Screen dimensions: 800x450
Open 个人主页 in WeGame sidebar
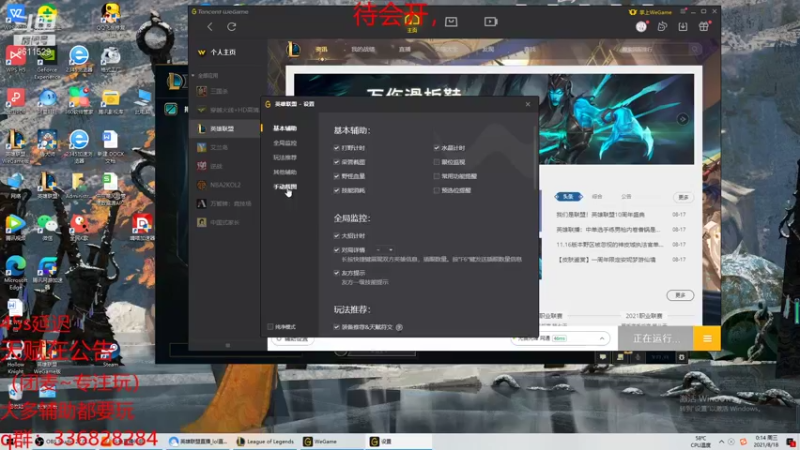click(x=217, y=52)
